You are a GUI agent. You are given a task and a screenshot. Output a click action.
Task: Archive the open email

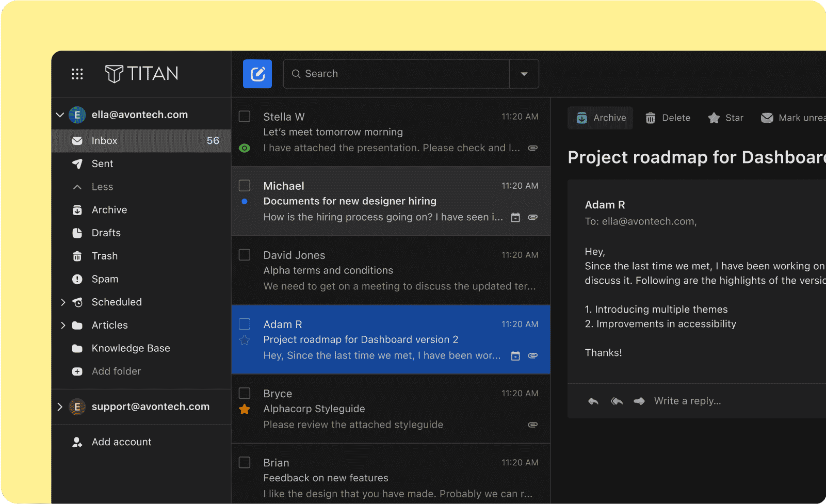601,118
